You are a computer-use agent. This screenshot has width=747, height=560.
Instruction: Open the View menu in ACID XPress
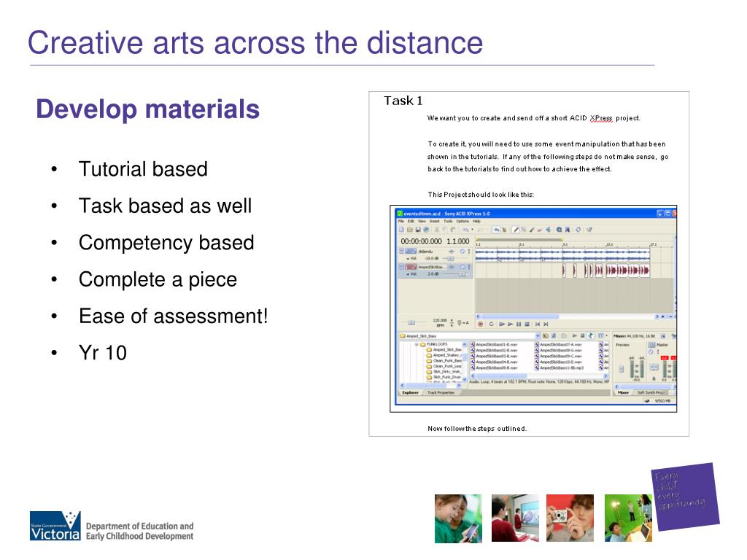tap(422, 222)
